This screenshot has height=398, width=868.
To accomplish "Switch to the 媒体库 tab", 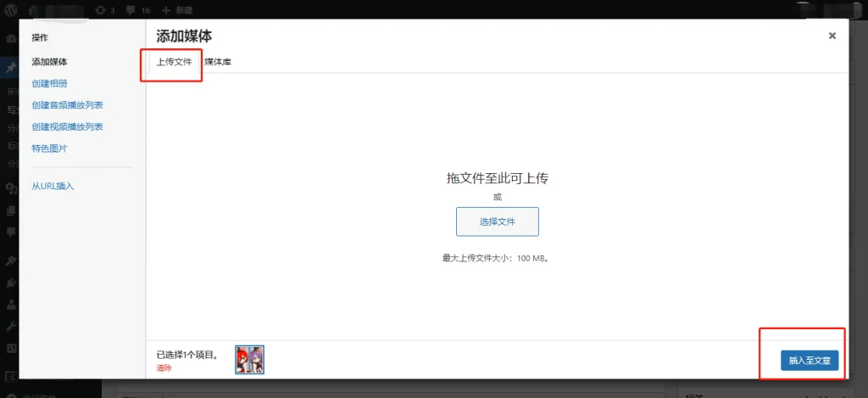I will (218, 62).
